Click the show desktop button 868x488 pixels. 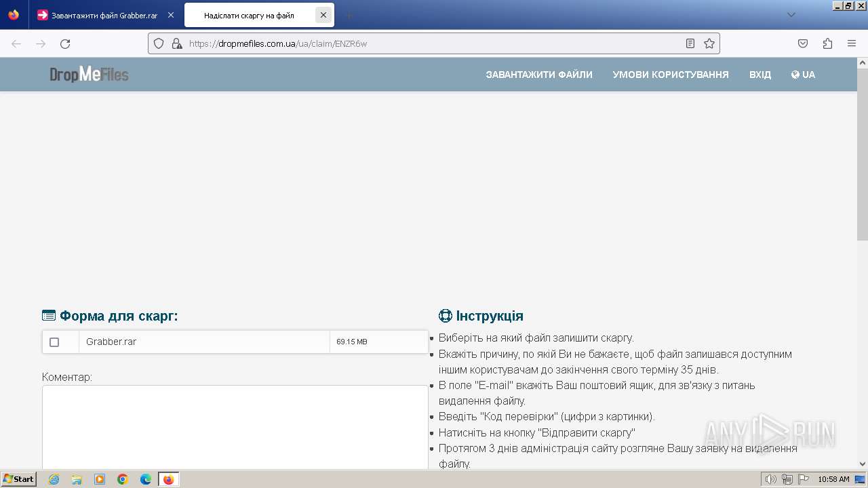[x=860, y=479]
